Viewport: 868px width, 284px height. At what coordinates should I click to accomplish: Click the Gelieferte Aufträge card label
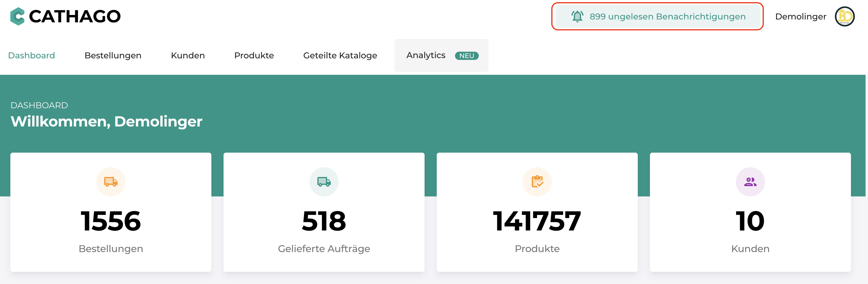324,249
